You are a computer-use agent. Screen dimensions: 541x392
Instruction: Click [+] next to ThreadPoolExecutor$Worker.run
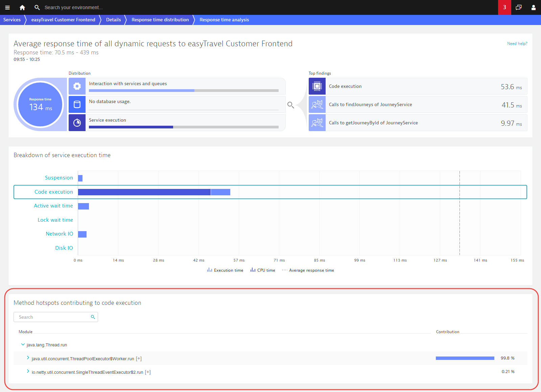coord(139,359)
